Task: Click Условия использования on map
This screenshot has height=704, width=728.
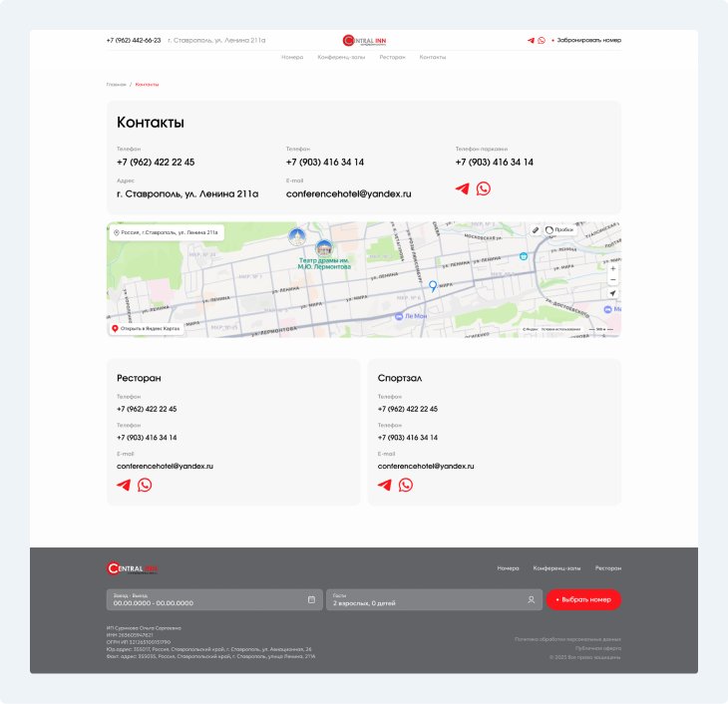Action: coord(560,329)
